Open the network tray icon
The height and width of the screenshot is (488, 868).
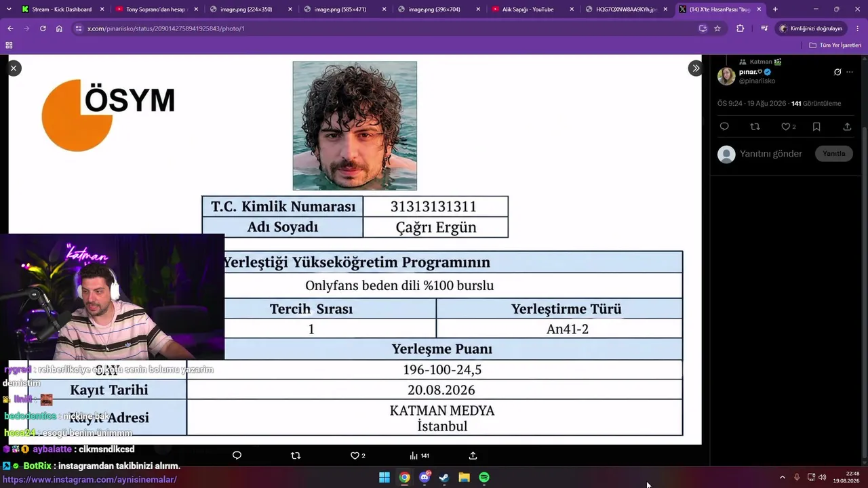pyautogui.click(x=811, y=477)
